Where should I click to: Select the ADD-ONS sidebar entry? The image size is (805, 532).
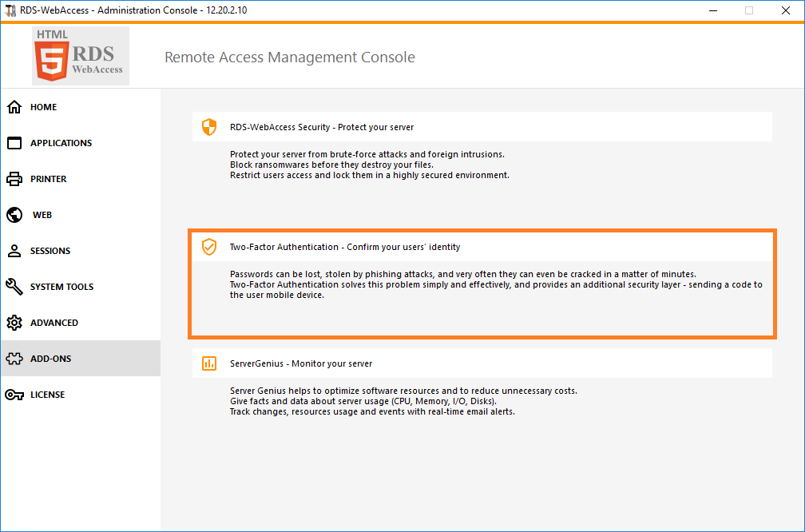[81, 359]
